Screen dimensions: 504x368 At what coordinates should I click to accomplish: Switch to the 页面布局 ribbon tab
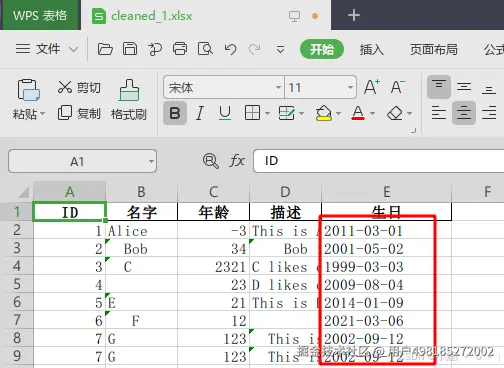[433, 49]
